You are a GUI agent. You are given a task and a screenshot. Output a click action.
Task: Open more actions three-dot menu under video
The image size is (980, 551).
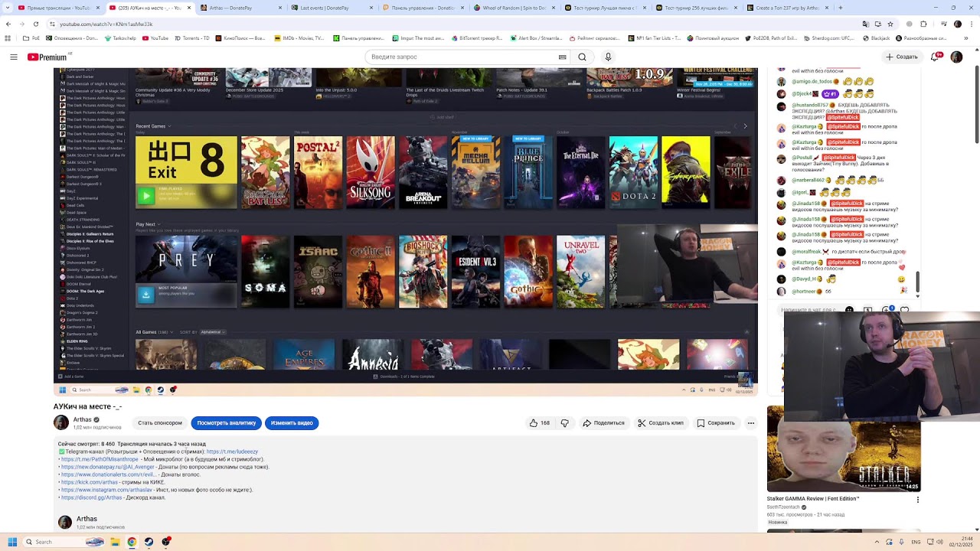[x=750, y=422]
